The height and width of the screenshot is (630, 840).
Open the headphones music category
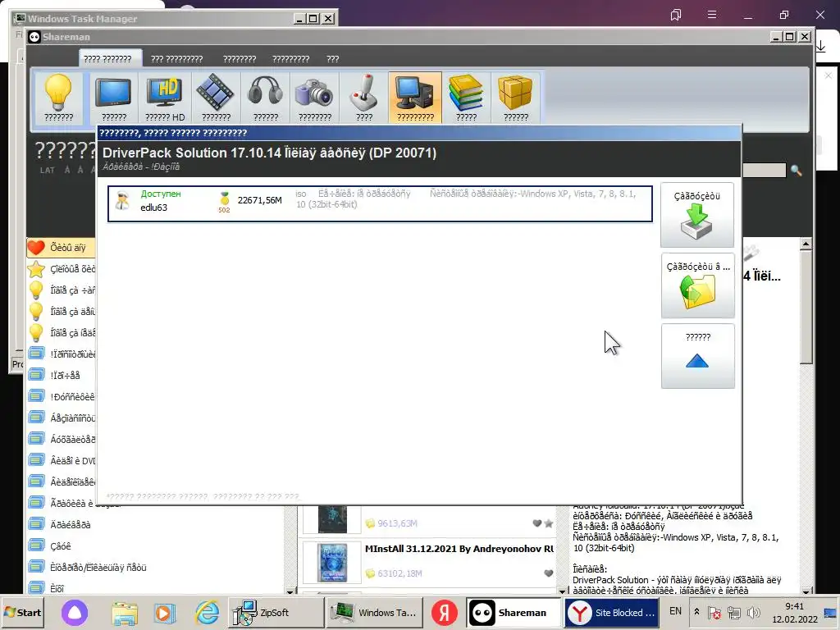[266, 98]
